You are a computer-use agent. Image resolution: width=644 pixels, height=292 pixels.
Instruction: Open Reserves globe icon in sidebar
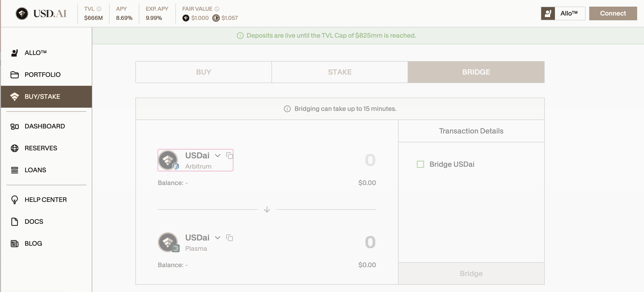14,148
